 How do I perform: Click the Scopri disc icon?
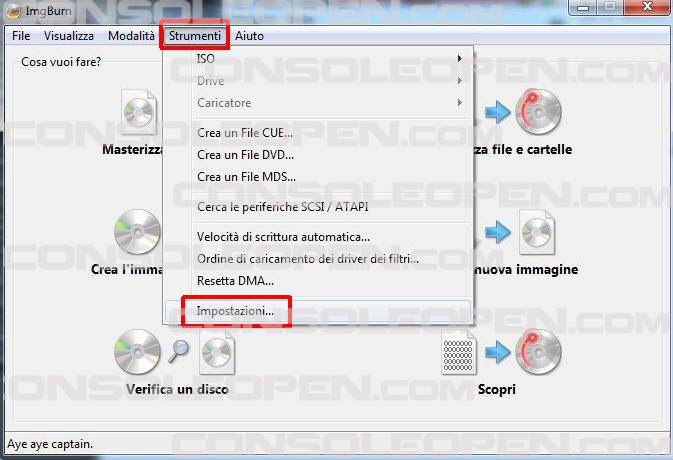pos(539,352)
